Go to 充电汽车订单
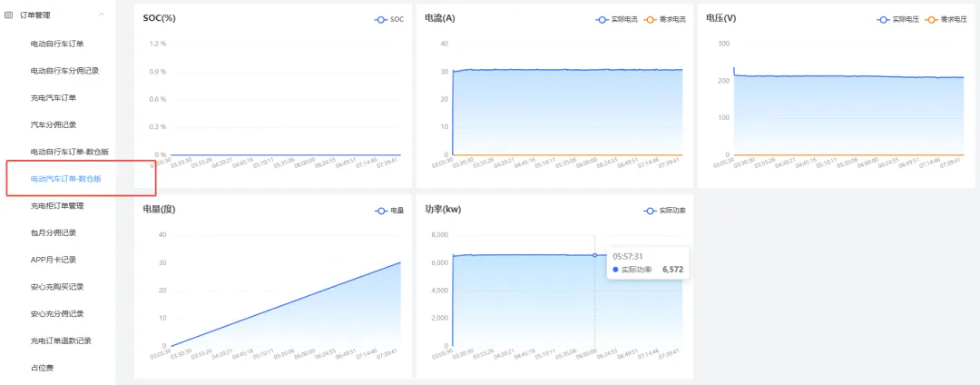The width and height of the screenshot is (980, 385). [x=54, y=97]
